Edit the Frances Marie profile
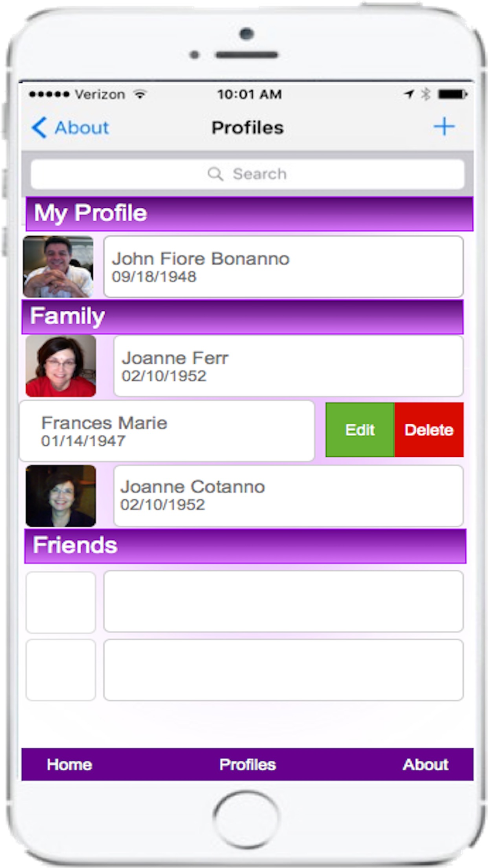This screenshot has height=868, width=488. (360, 430)
